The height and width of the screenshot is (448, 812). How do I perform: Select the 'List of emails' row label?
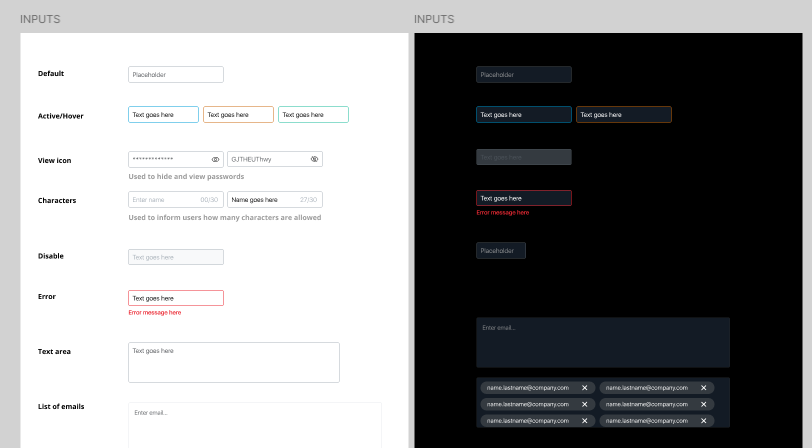point(61,407)
